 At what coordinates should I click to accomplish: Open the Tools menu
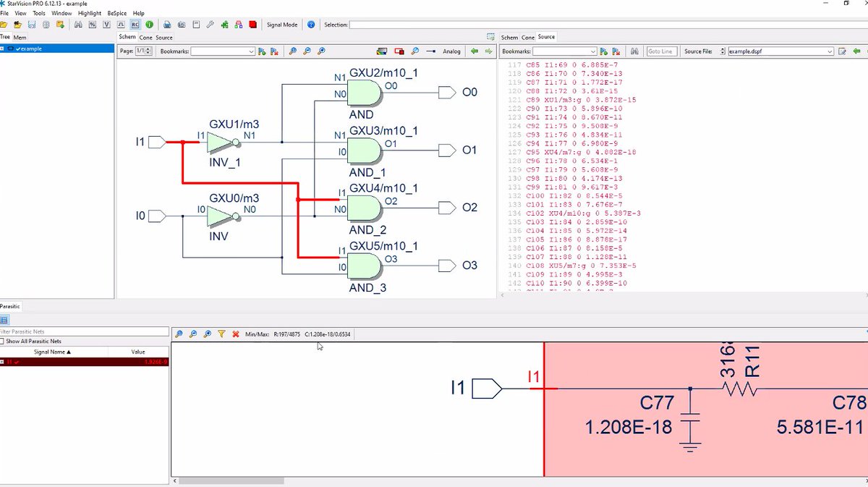[x=39, y=13]
